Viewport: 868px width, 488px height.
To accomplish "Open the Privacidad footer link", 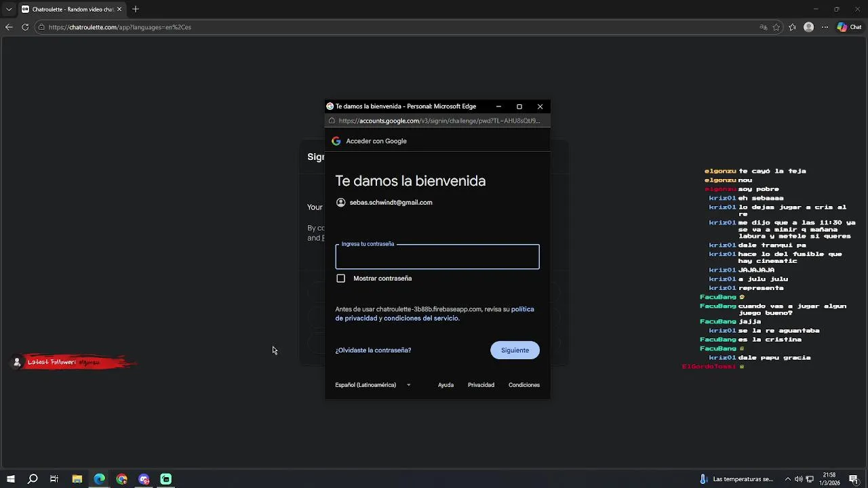I will [481, 385].
